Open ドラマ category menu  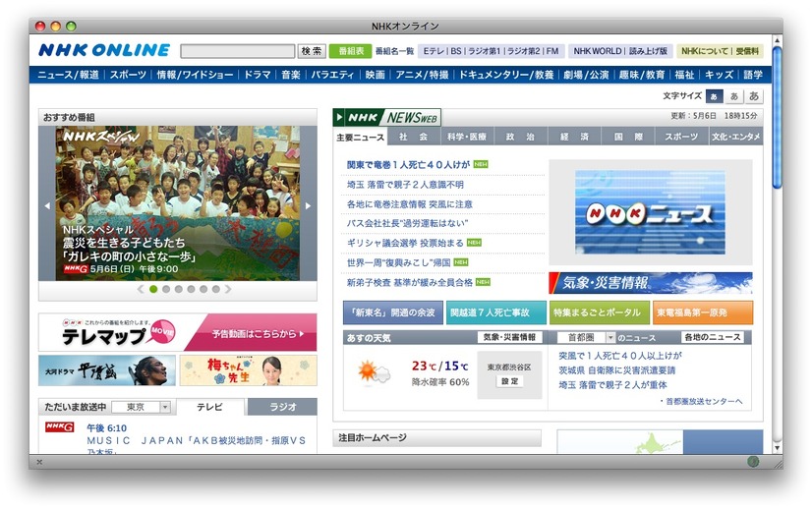coord(258,75)
